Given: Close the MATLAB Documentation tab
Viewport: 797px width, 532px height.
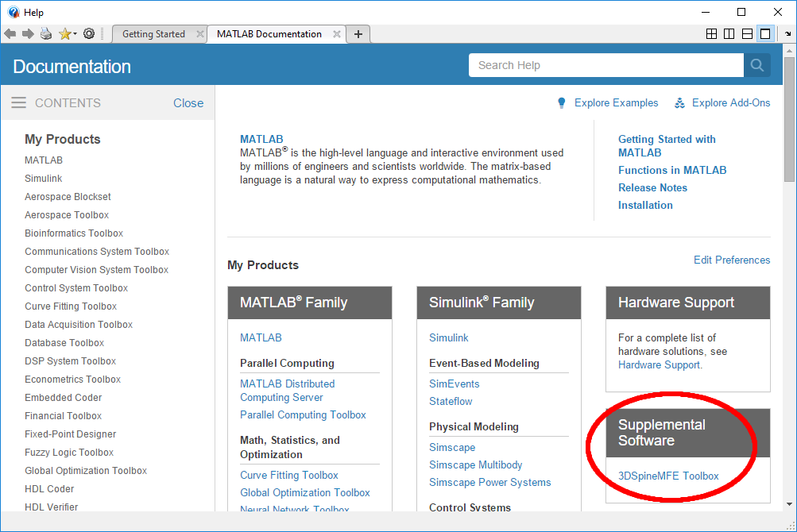Looking at the screenshot, I should [x=336, y=34].
